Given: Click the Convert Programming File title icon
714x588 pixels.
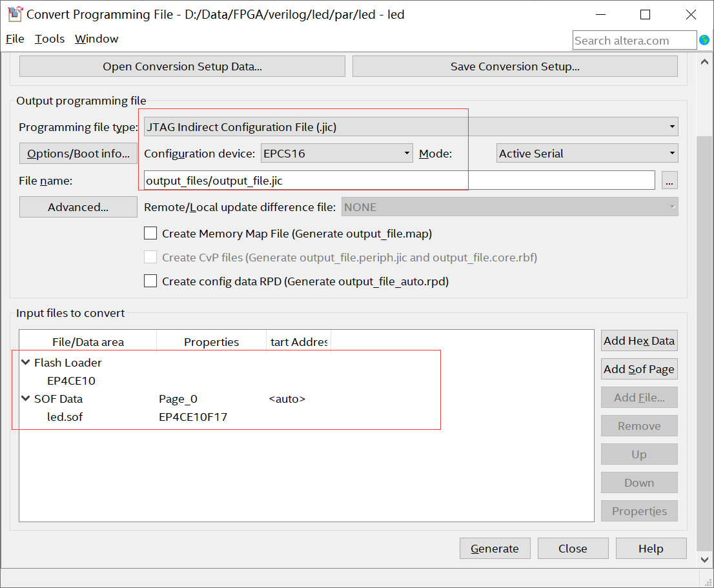Looking at the screenshot, I should click(x=15, y=14).
